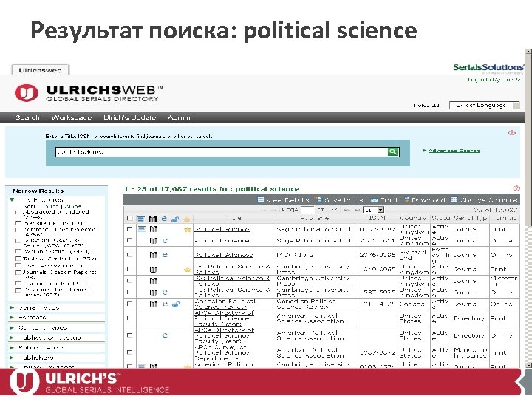This screenshot has height=399, width=532.
Task: Click the star header column icon
Action: (187, 219)
